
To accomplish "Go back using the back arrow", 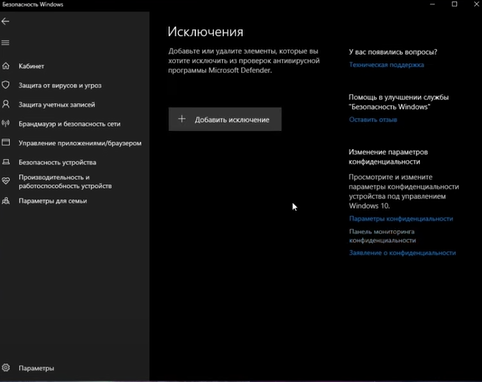I will coord(5,22).
